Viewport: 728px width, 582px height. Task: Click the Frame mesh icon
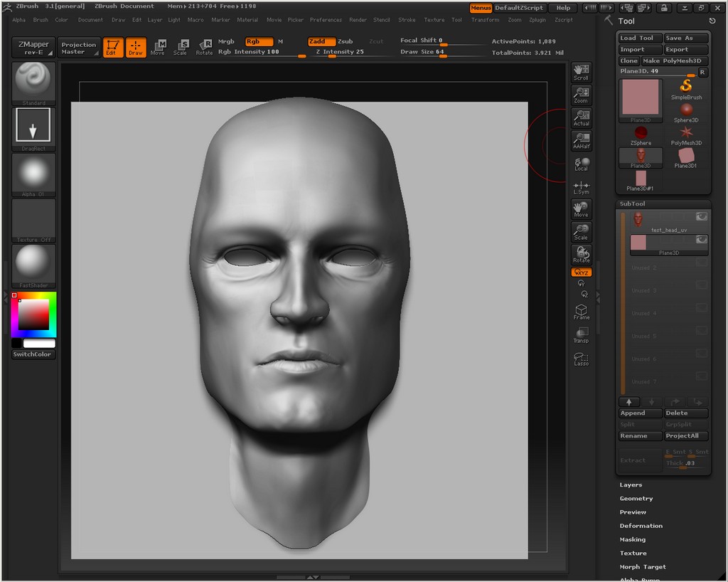[581, 312]
